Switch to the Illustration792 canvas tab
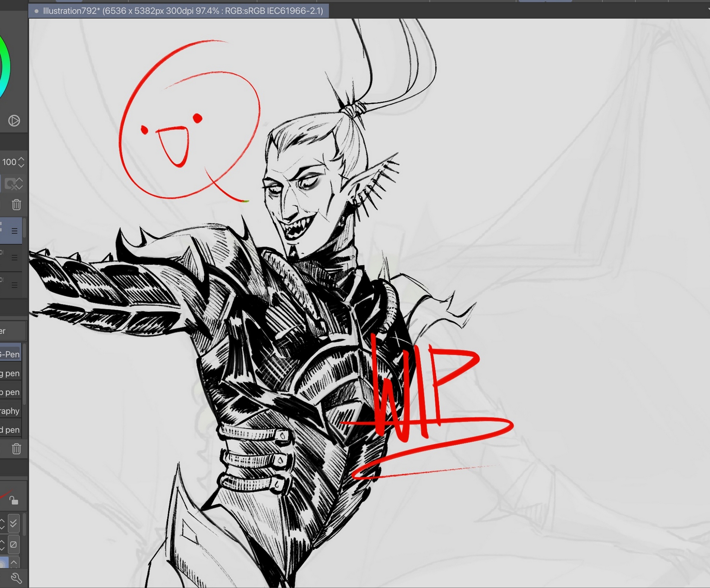The height and width of the screenshot is (588, 710). coord(179,11)
